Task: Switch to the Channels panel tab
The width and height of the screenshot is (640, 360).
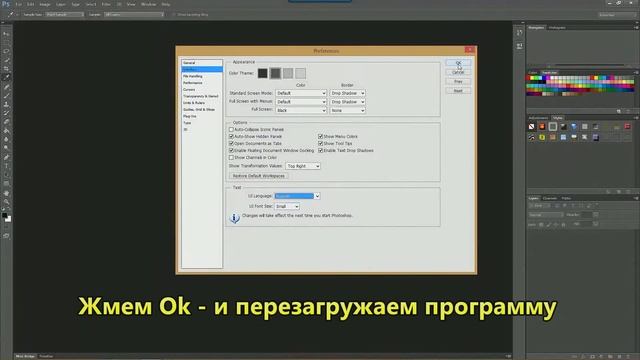Action: [x=550, y=198]
